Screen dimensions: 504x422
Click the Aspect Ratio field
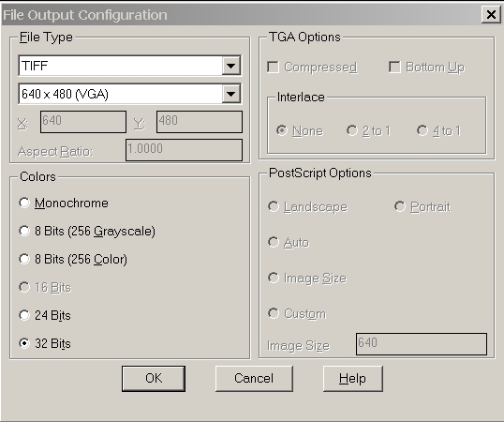coord(184,150)
